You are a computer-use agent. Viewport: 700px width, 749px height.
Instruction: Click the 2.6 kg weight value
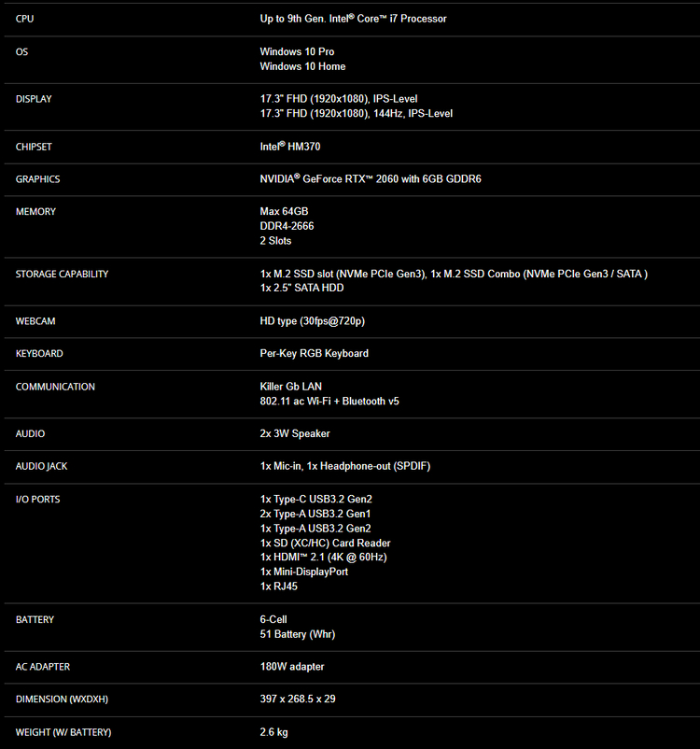pos(274,732)
